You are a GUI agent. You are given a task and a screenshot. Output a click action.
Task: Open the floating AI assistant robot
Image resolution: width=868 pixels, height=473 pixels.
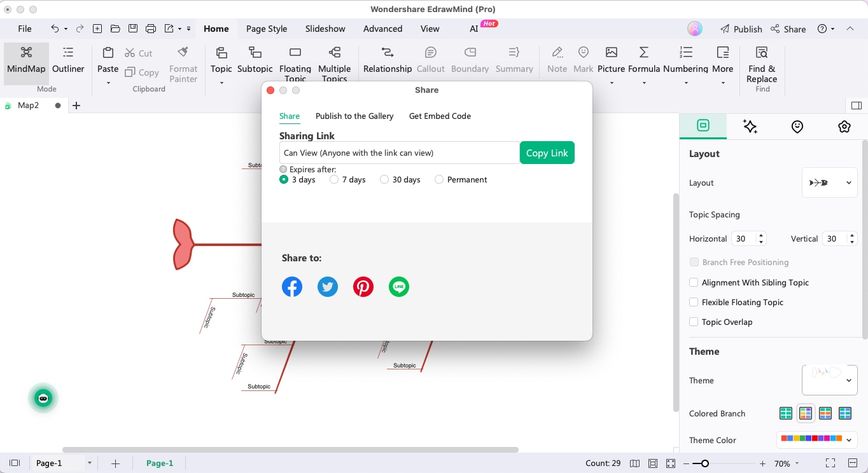tap(43, 399)
